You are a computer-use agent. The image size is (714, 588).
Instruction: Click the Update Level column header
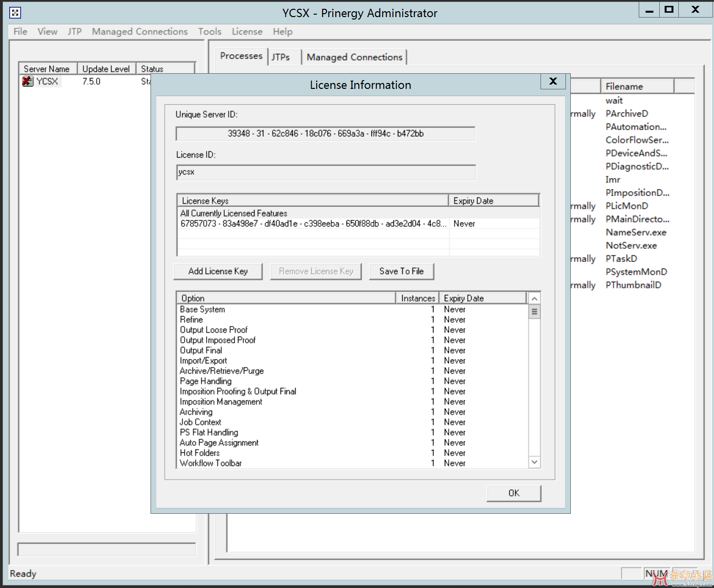[x=106, y=69]
